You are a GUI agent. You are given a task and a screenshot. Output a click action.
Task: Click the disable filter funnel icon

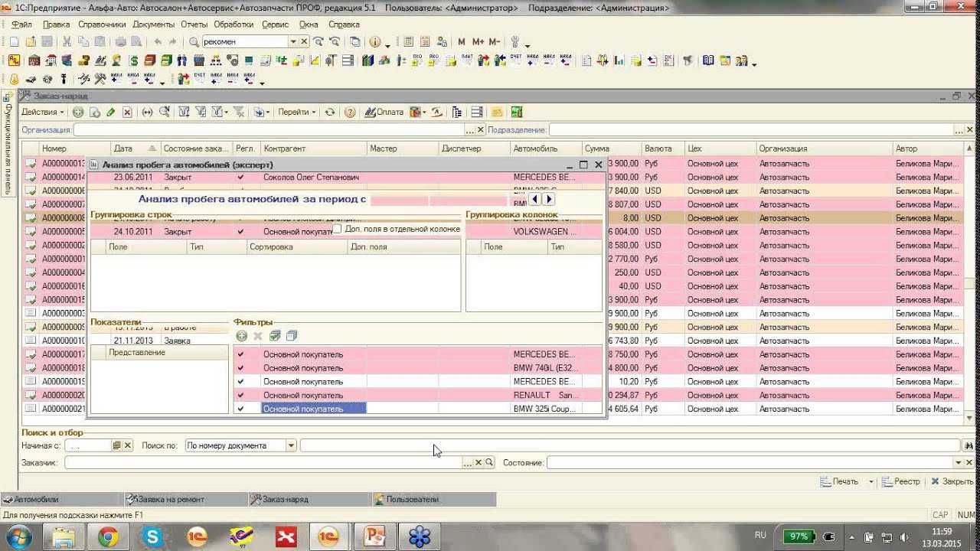[239, 112]
